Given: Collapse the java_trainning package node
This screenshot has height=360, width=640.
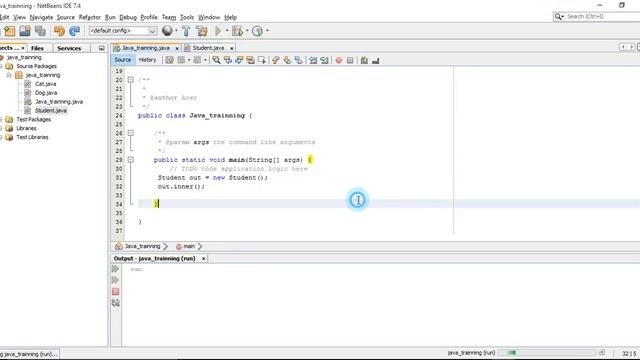Looking at the screenshot, I should tap(9, 75).
